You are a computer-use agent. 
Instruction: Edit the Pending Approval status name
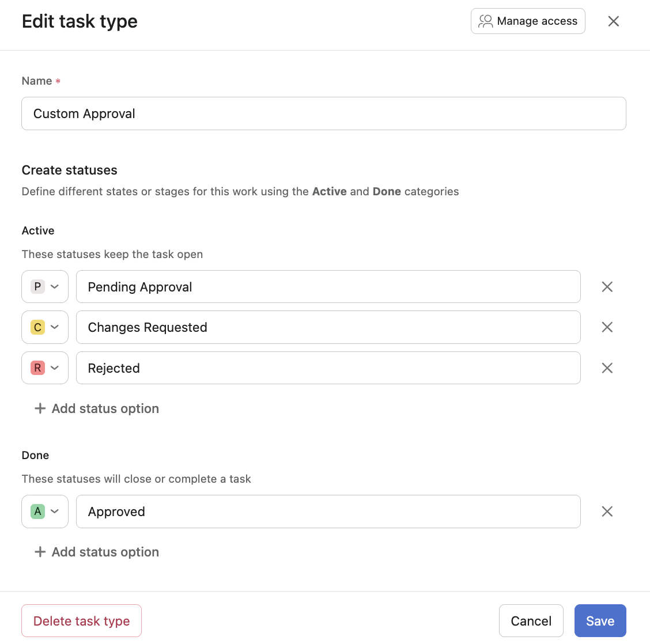point(328,287)
